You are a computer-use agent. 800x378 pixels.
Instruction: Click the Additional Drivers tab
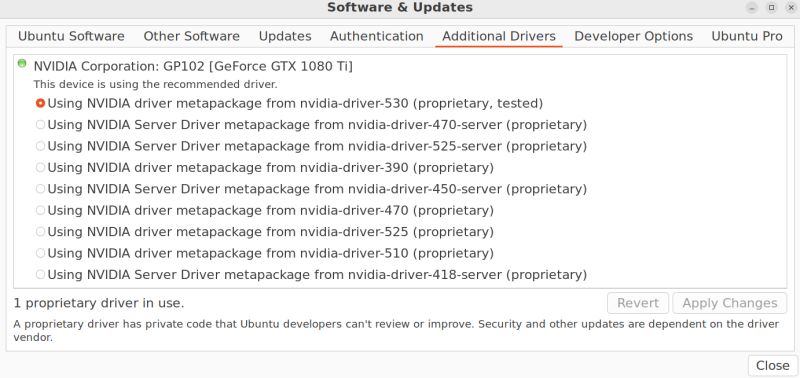[x=498, y=37]
